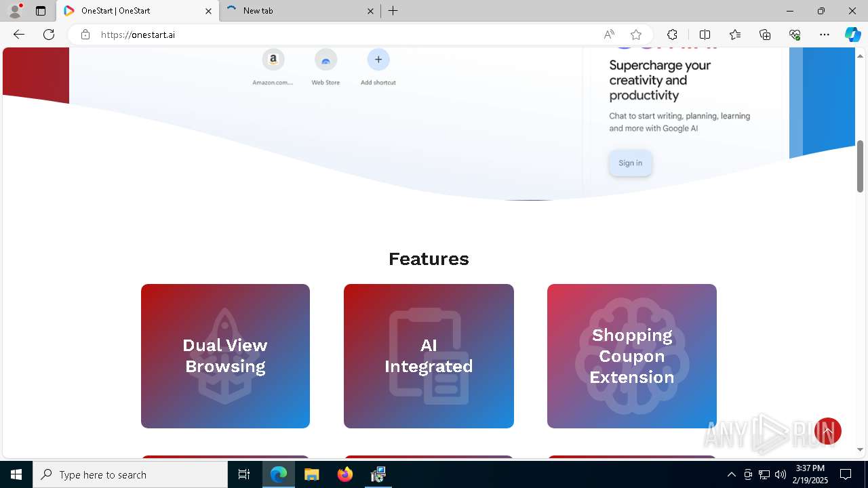View site information lock icon
The image size is (868, 488).
point(85,35)
